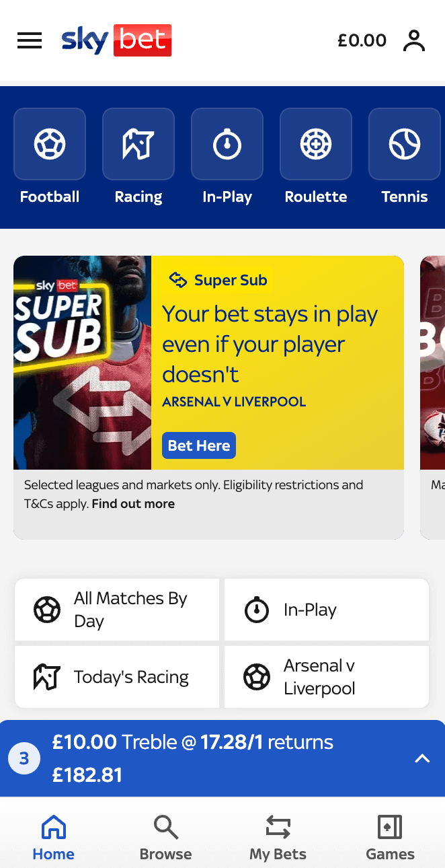Switch to the Home tab
Screen dimensions: 445x868
point(54,837)
